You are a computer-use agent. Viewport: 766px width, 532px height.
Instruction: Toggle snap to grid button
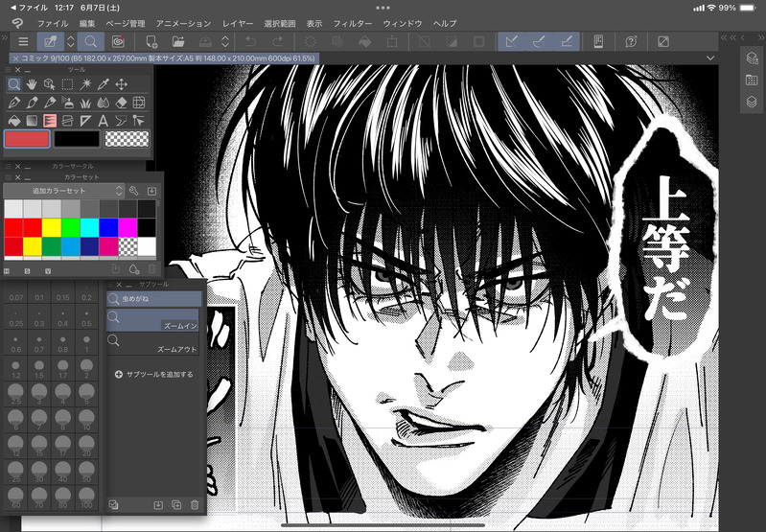(x=566, y=41)
